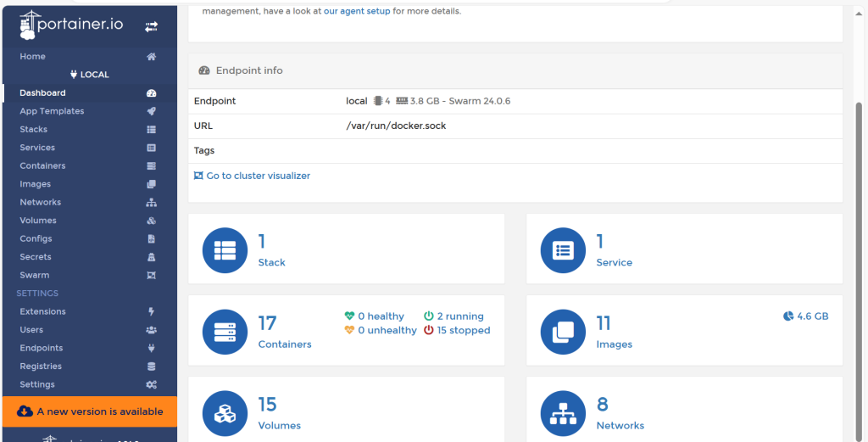Viewport: 868px width, 442px height.
Task: Click the Home house icon in sidebar
Action: pyautogui.click(x=151, y=57)
